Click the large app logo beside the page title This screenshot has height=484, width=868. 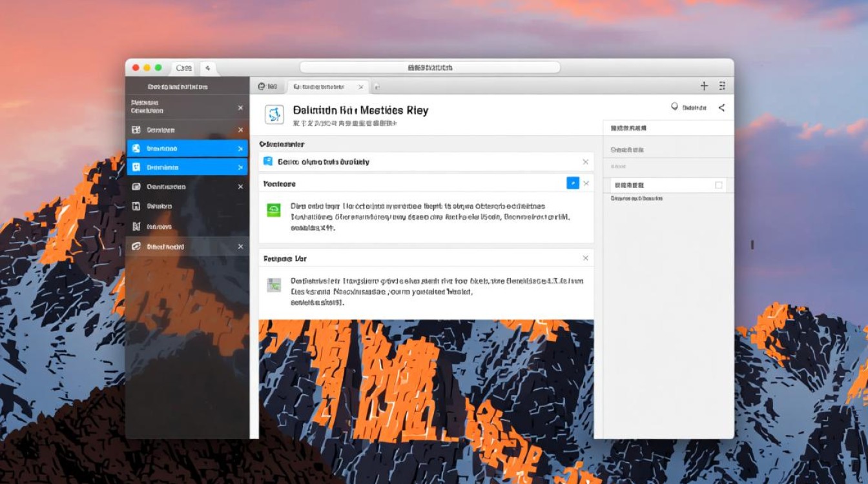274,114
